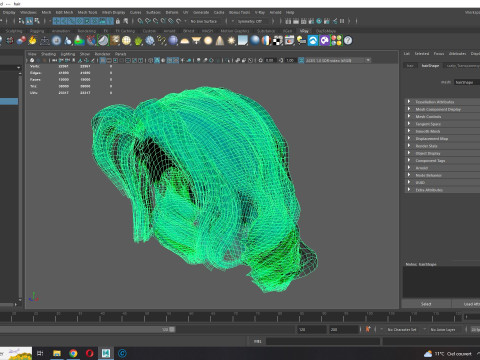Click the padlock icon in status line
Viewport: 480px width, 360px height.
(118, 21)
